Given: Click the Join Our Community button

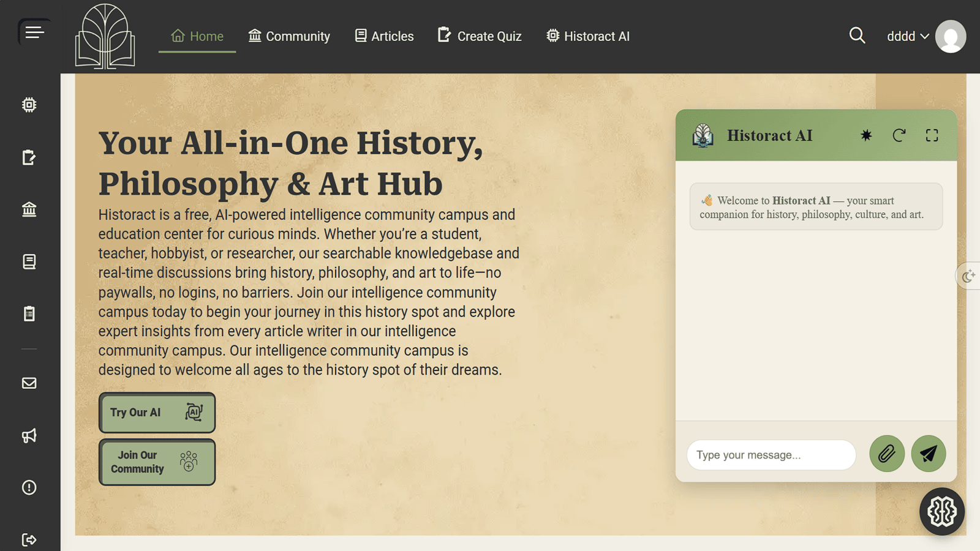Looking at the screenshot, I should pos(157,462).
